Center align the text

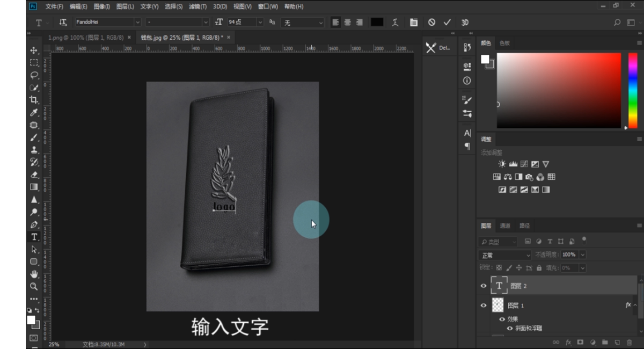pos(348,23)
